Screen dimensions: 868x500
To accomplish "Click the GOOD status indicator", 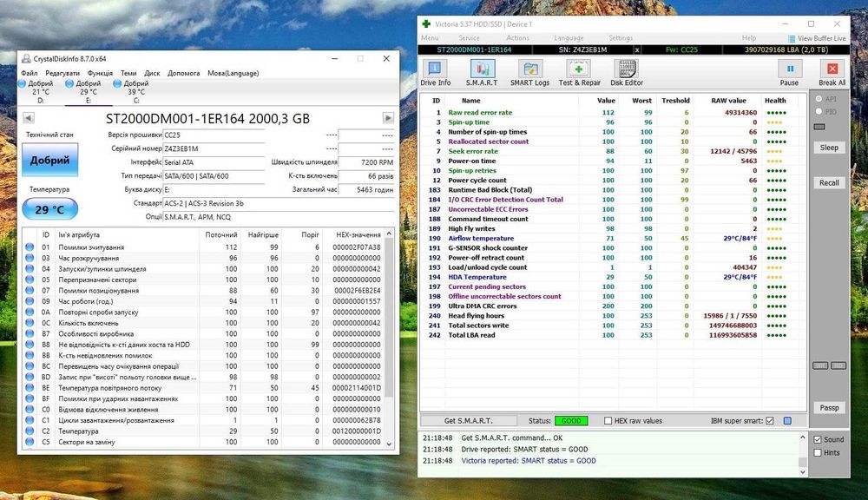I will click(x=571, y=421).
